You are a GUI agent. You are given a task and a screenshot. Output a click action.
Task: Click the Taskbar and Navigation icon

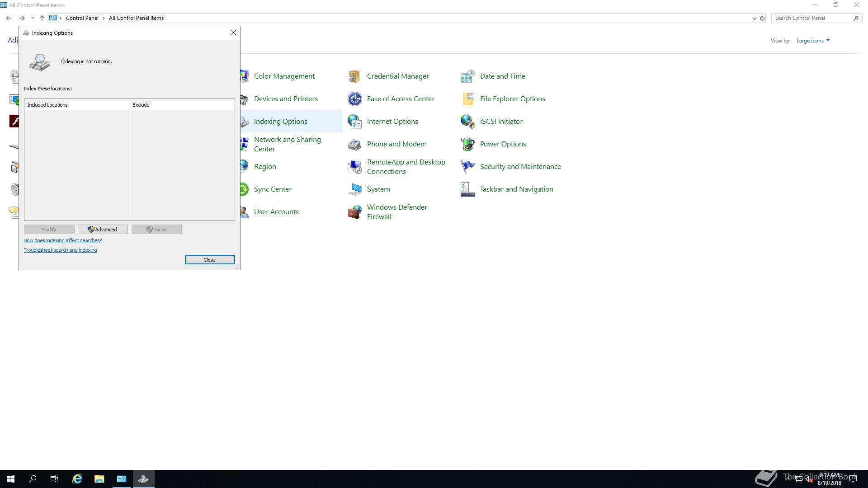tap(467, 189)
